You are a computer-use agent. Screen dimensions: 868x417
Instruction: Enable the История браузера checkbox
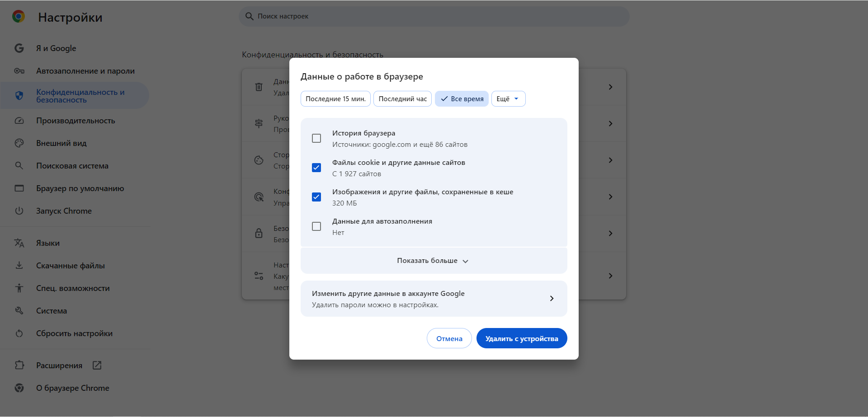[x=316, y=138]
